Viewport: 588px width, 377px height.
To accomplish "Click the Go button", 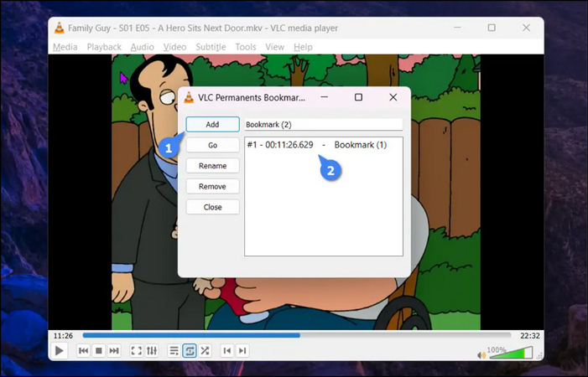I will coord(212,145).
